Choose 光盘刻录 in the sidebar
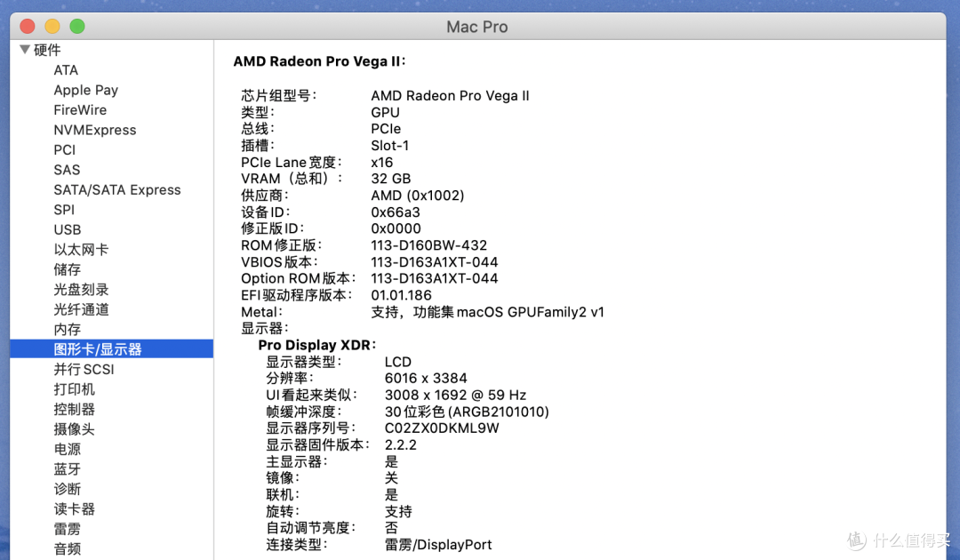Image resolution: width=960 pixels, height=560 pixels. click(x=81, y=290)
